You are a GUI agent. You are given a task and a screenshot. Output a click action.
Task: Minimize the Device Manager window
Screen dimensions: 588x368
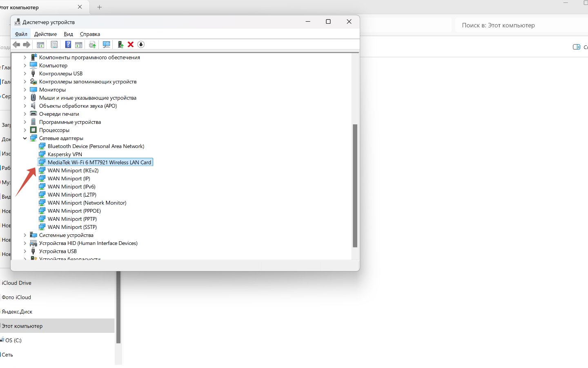coord(308,22)
